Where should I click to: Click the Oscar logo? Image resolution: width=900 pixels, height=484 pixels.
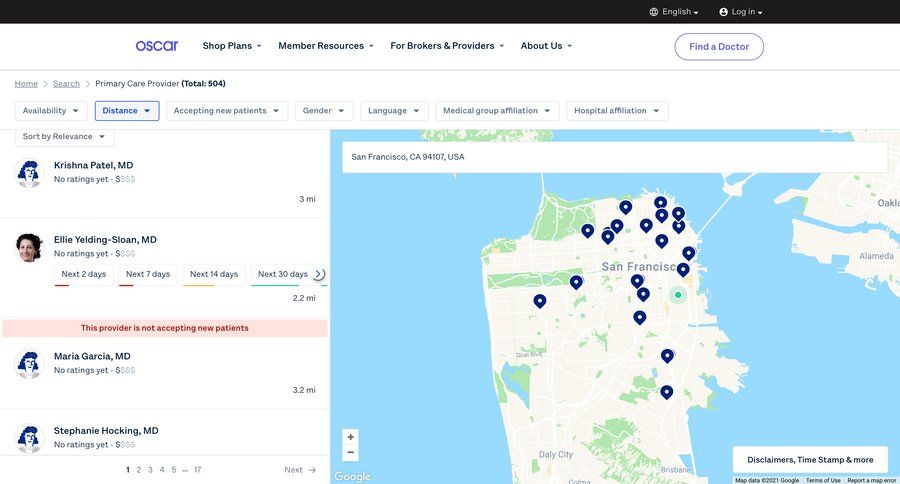(x=157, y=46)
